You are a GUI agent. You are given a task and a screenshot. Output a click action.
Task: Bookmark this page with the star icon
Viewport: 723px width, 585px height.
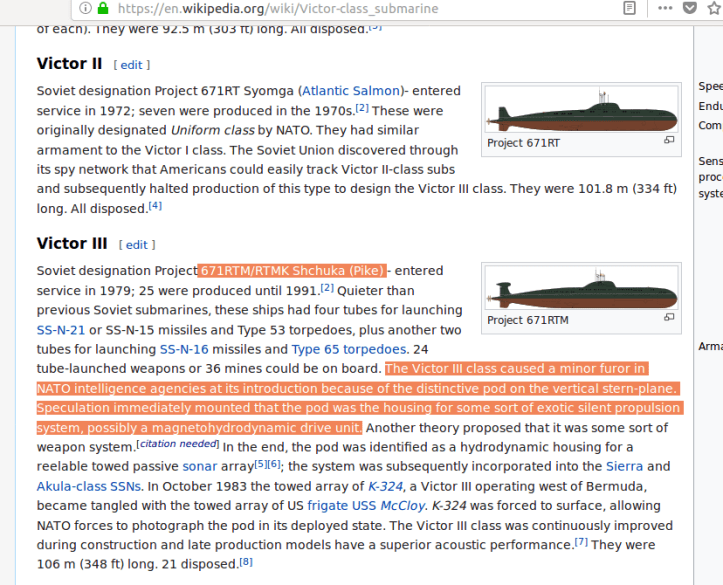(716, 8)
